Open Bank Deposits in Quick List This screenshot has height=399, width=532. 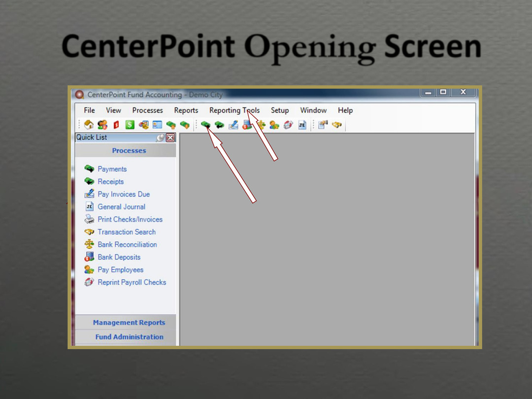tap(119, 257)
